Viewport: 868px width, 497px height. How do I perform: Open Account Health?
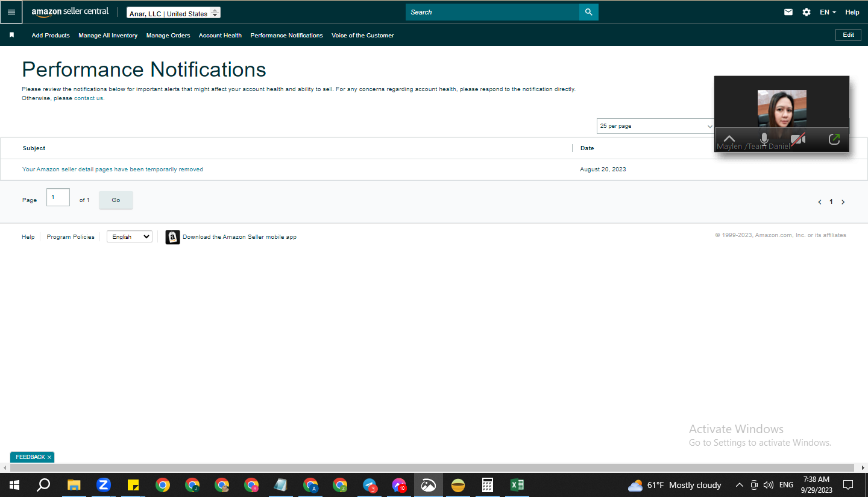click(220, 36)
